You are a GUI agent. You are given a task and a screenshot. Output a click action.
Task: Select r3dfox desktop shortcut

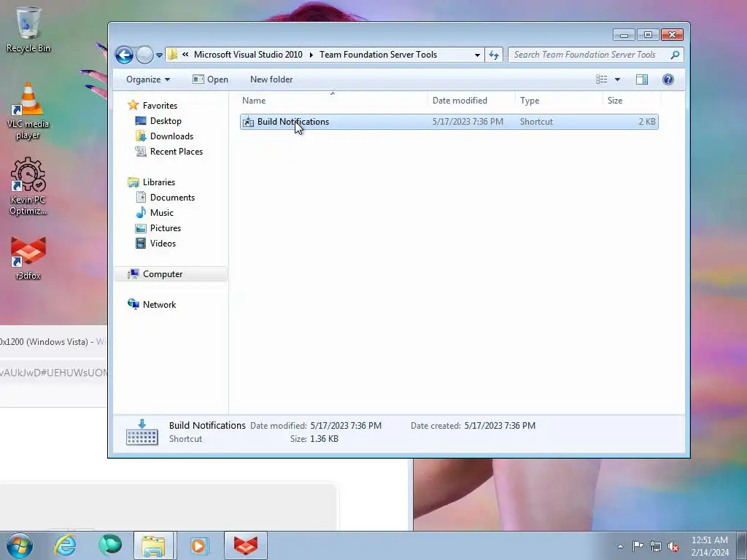[28, 257]
